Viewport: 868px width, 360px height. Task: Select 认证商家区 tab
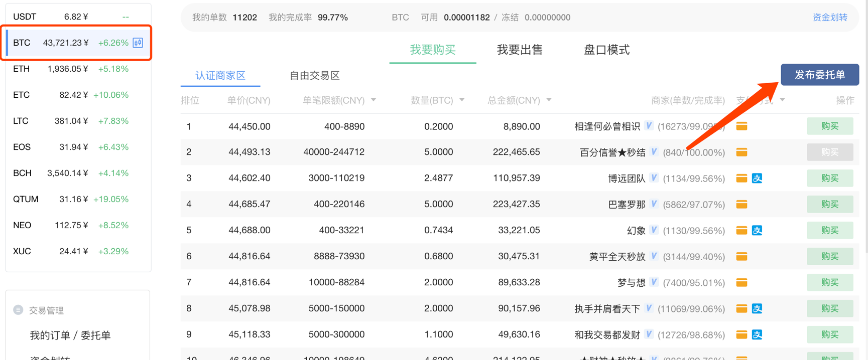(x=220, y=76)
